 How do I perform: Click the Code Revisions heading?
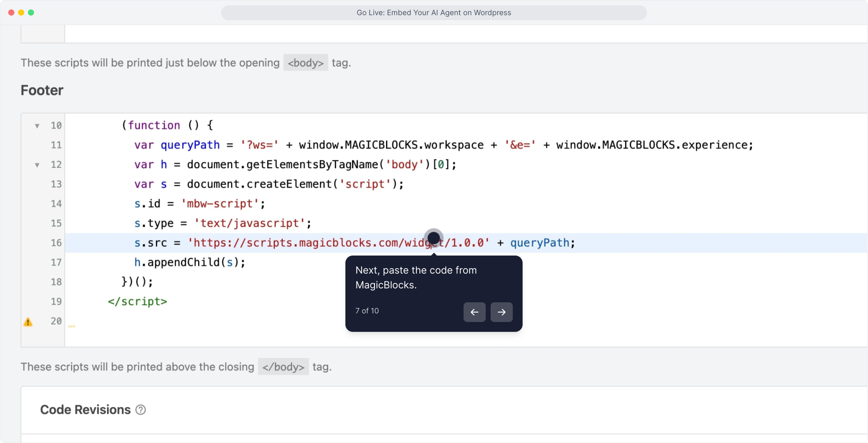tap(85, 410)
